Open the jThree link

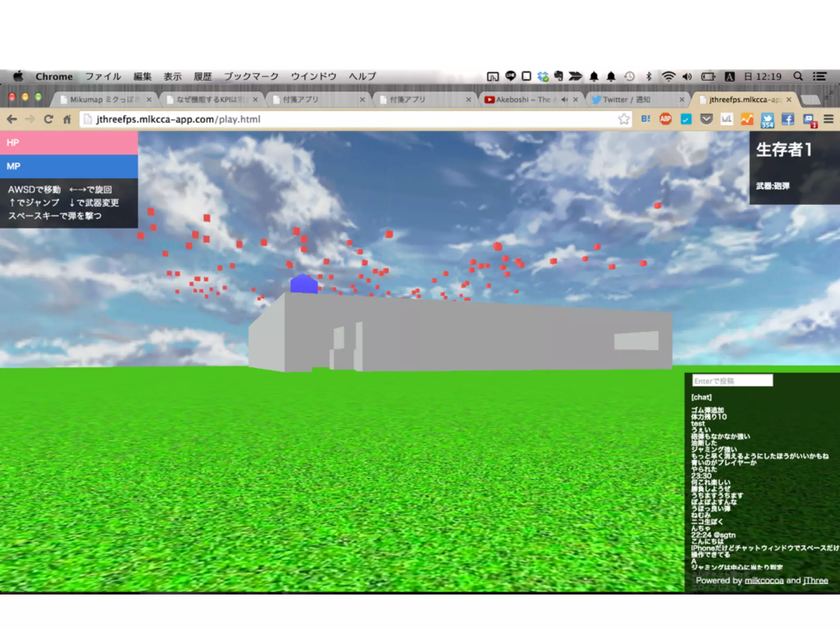[x=815, y=580]
